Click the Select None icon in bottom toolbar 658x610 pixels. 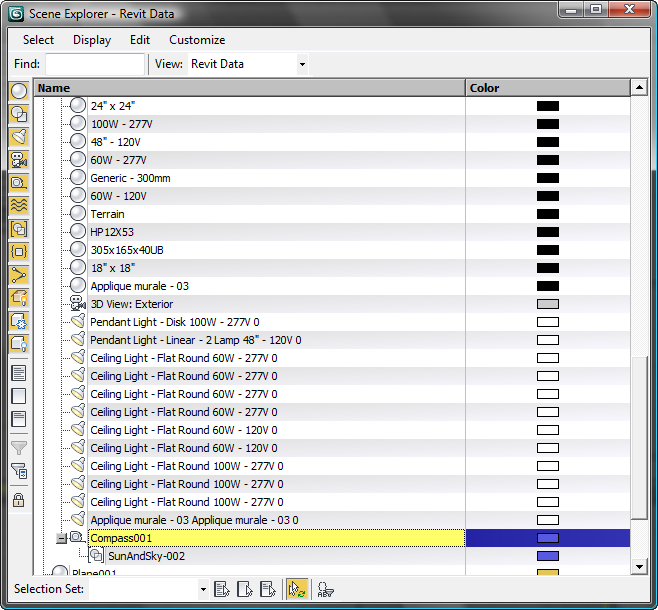coord(245,589)
